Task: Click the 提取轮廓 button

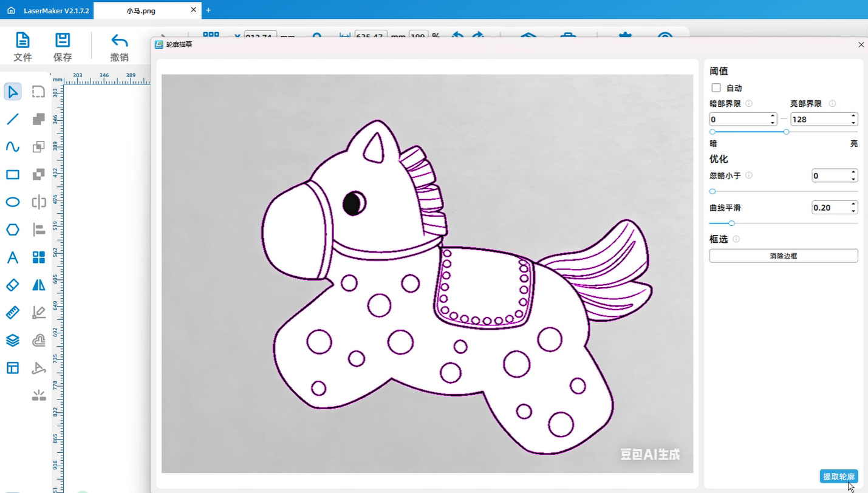Action: [x=838, y=477]
